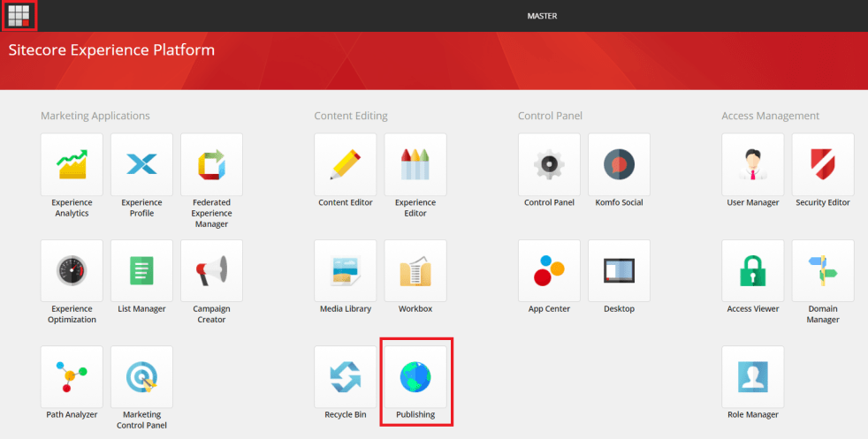Open the Experience Profile app
The width and height of the screenshot is (868, 439).
[141, 164]
